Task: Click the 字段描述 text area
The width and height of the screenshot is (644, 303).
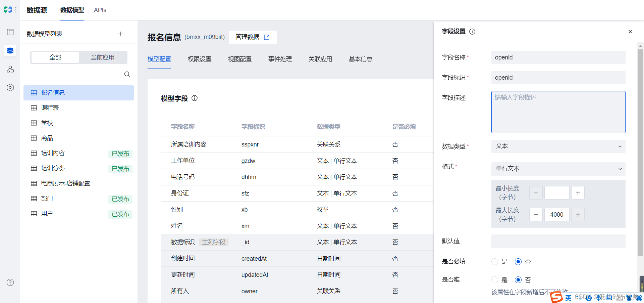Action: click(558, 112)
